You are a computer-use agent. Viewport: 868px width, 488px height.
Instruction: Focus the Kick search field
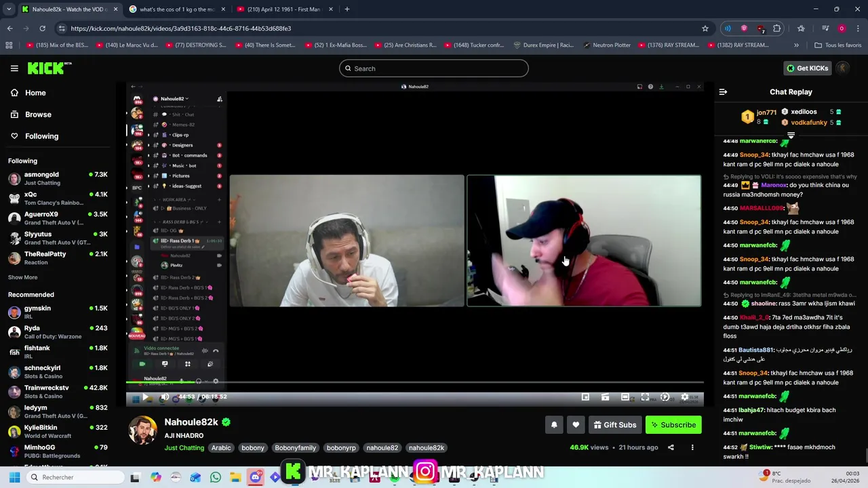(434, 68)
